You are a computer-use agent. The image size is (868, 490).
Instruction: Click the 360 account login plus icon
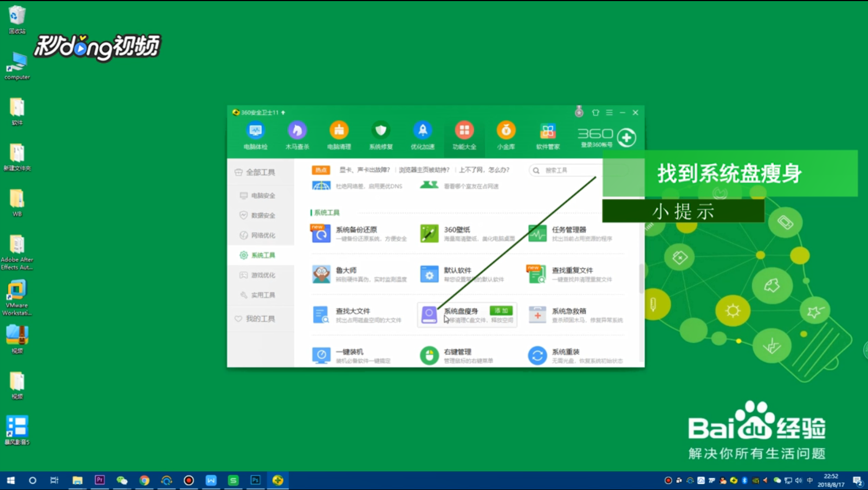627,137
